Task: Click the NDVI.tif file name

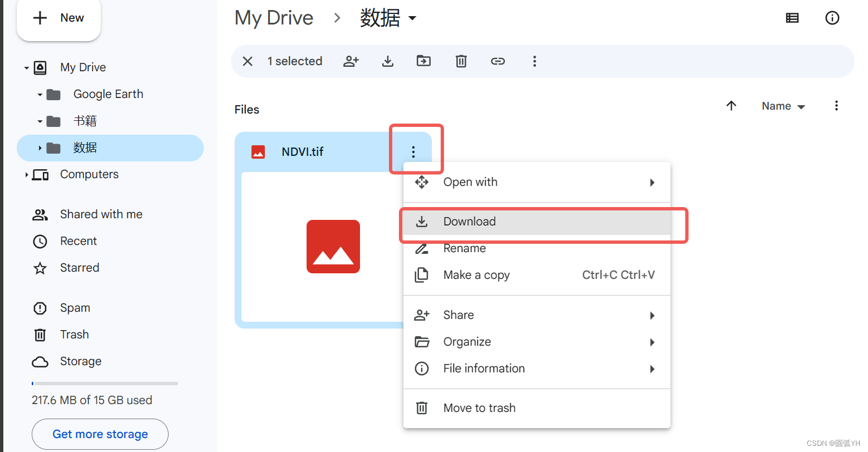Action: tap(303, 151)
